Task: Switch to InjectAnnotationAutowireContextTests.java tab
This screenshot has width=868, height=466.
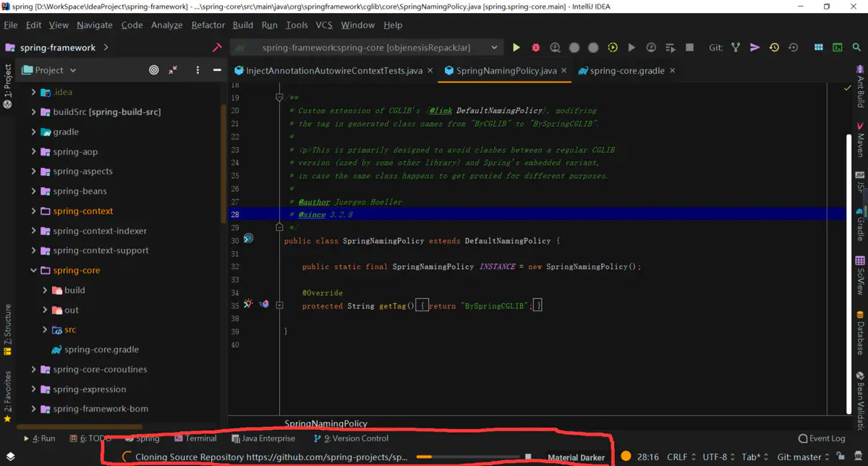Action: click(x=334, y=70)
